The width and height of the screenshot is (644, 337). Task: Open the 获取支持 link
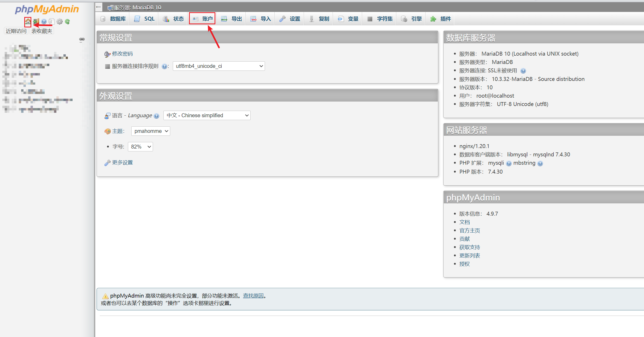[x=470, y=247]
